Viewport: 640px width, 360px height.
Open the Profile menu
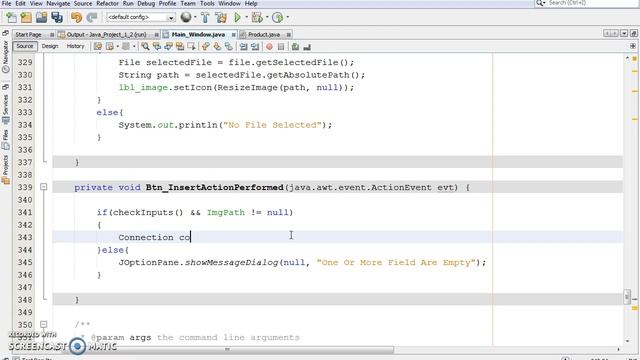coord(167,3)
